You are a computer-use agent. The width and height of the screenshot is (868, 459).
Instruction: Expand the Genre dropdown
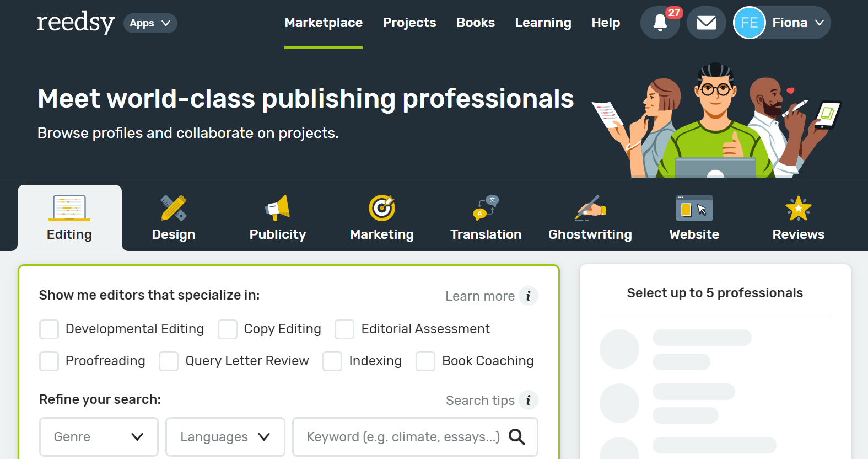pyautogui.click(x=99, y=437)
